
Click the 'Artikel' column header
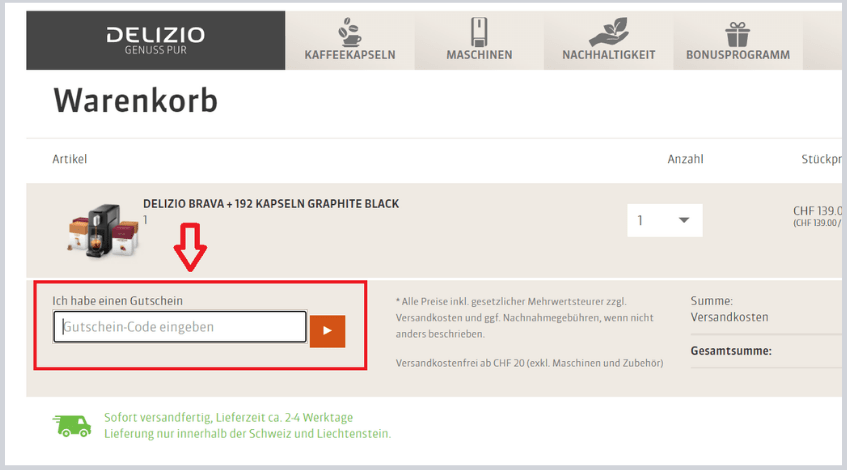[69, 159]
